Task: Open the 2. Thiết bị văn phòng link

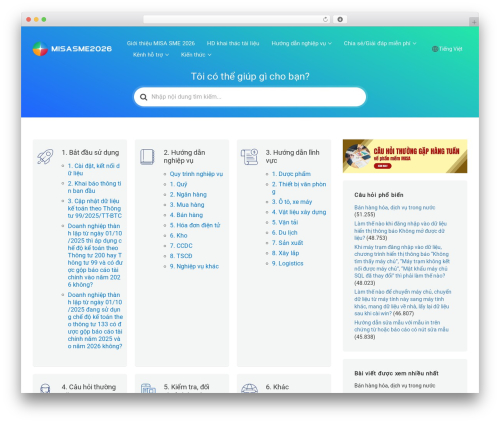Action: (299, 188)
